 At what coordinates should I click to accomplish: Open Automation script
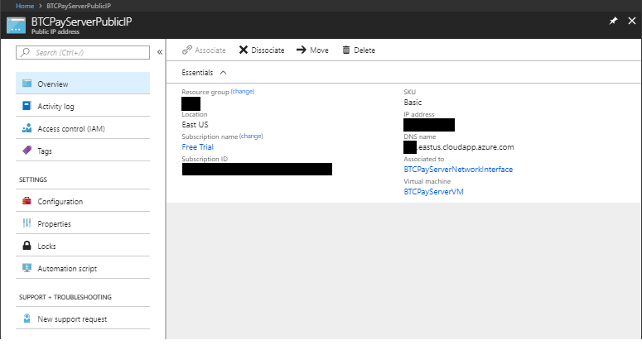pos(83,268)
